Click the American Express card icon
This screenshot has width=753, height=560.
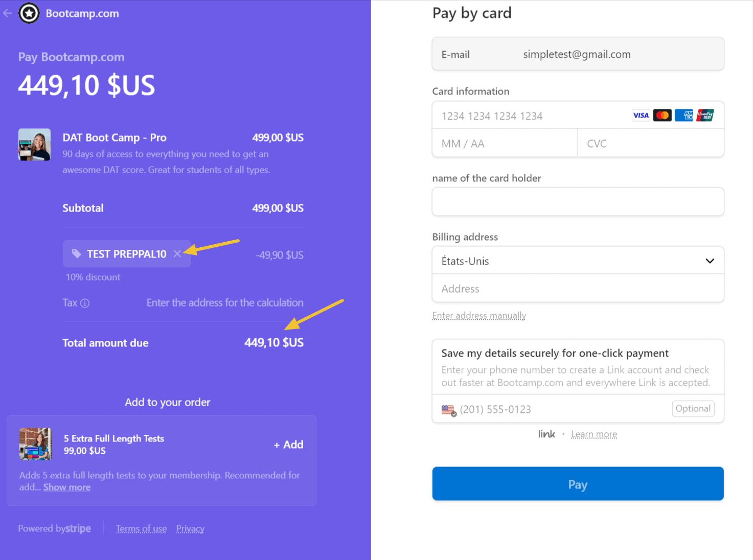pyautogui.click(x=683, y=115)
